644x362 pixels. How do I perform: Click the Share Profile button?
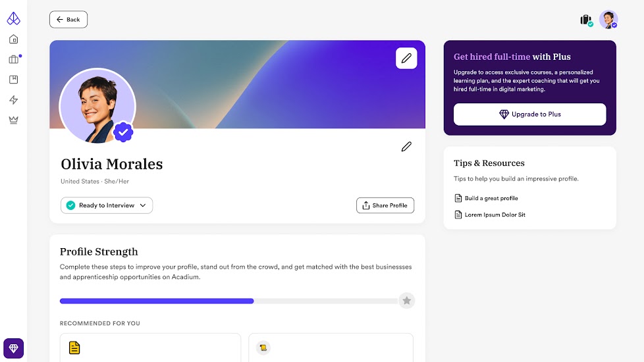(x=385, y=205)
